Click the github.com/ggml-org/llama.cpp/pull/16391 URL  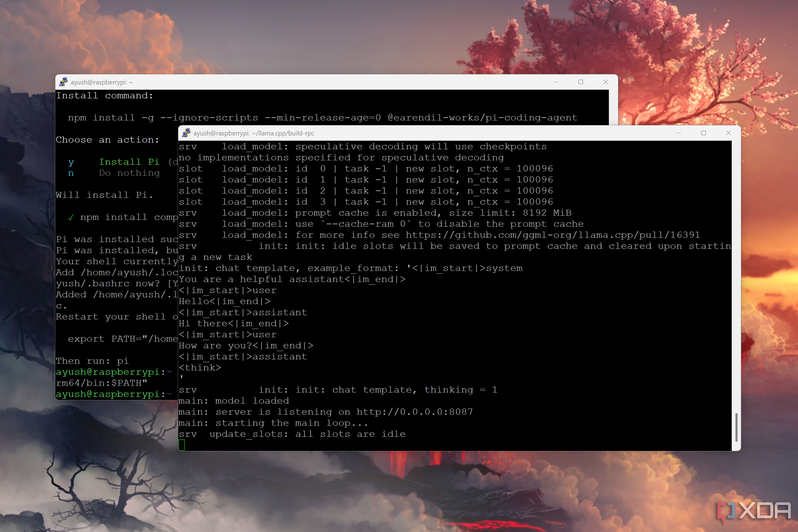(553, 235)
